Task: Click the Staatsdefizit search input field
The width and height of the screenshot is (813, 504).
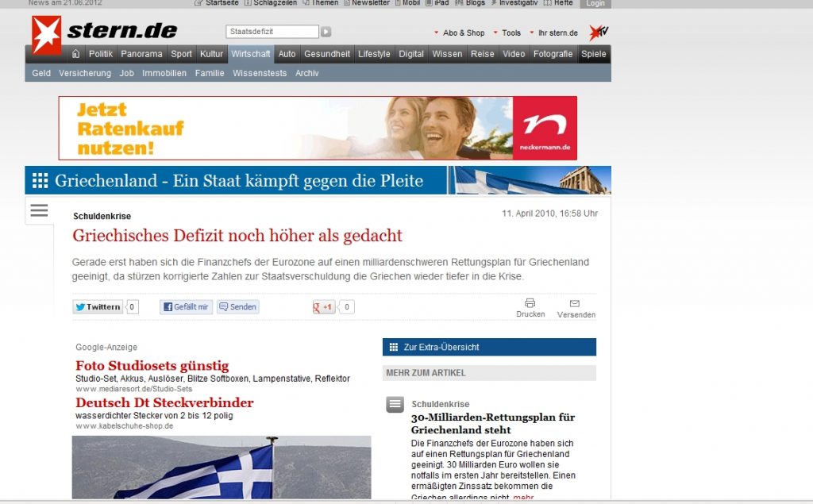Action: pyautogui.click(x=272, y=32)
